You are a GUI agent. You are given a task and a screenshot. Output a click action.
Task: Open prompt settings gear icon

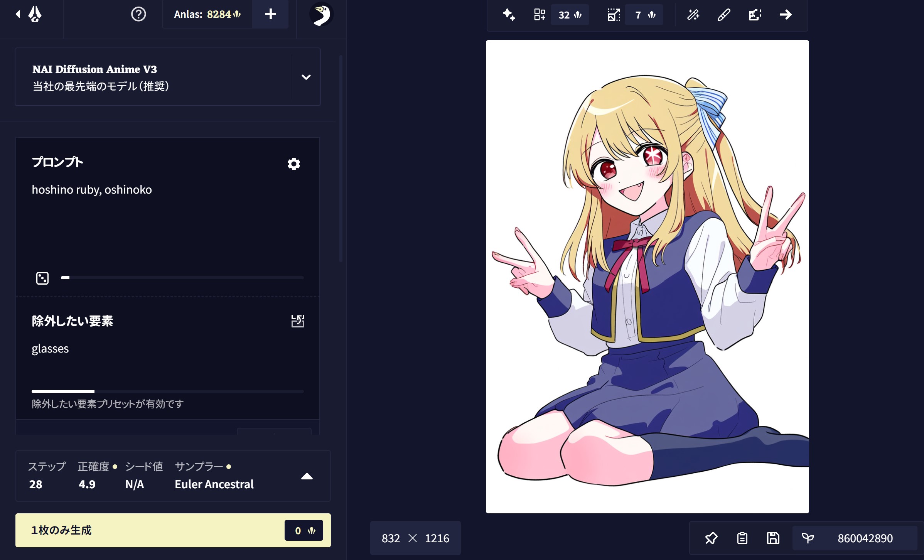coord(294,164)
